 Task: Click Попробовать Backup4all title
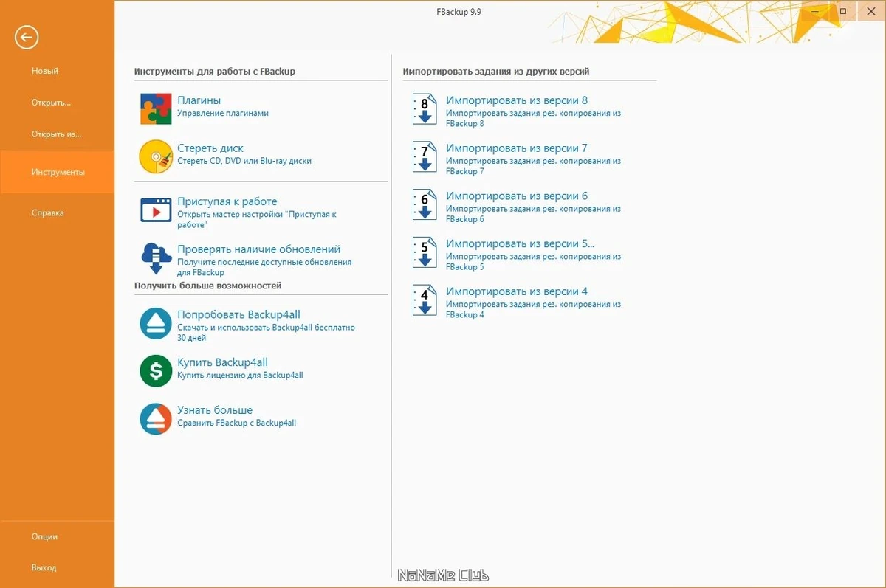click(238, 314)
